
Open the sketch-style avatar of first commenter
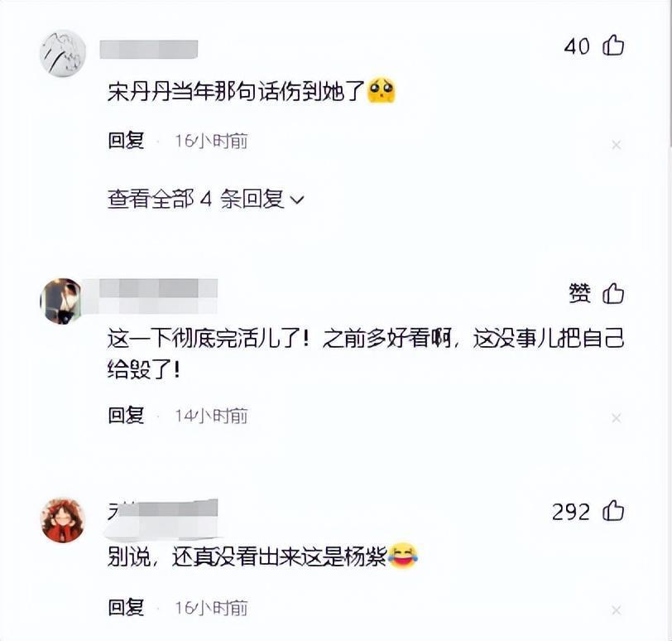(63, 53)
